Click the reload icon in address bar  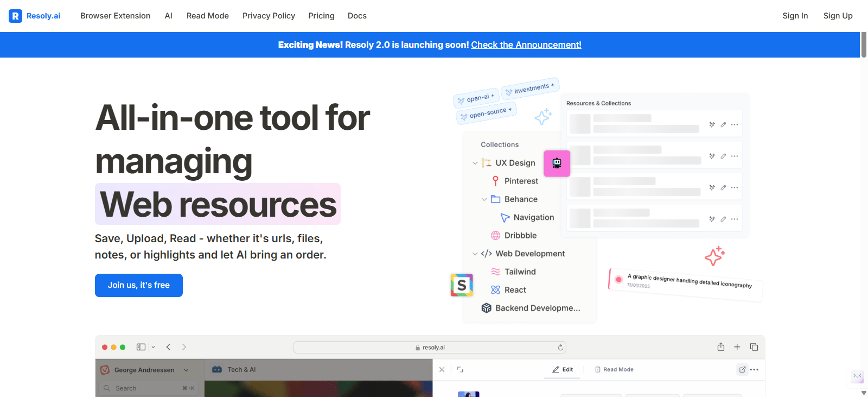point(560,348)
